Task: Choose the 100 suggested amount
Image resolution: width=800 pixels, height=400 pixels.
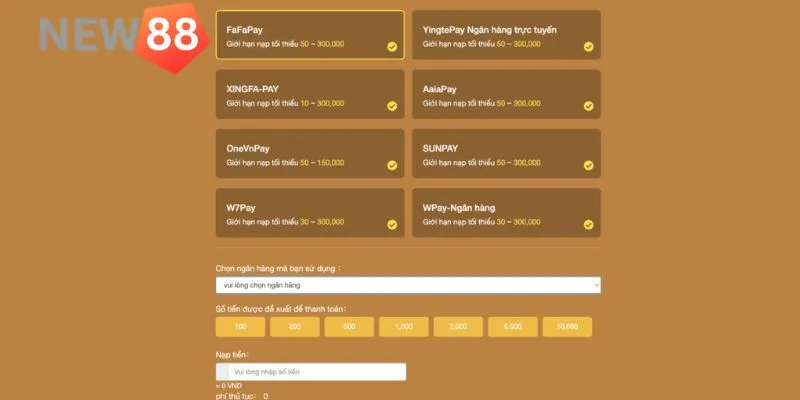Action: pyautogui.click(x=241, y=327)
